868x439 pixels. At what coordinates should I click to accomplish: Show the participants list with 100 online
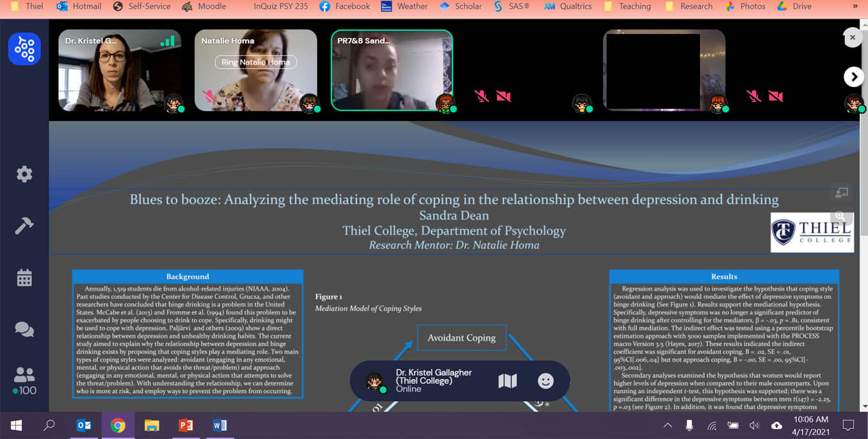24,381
